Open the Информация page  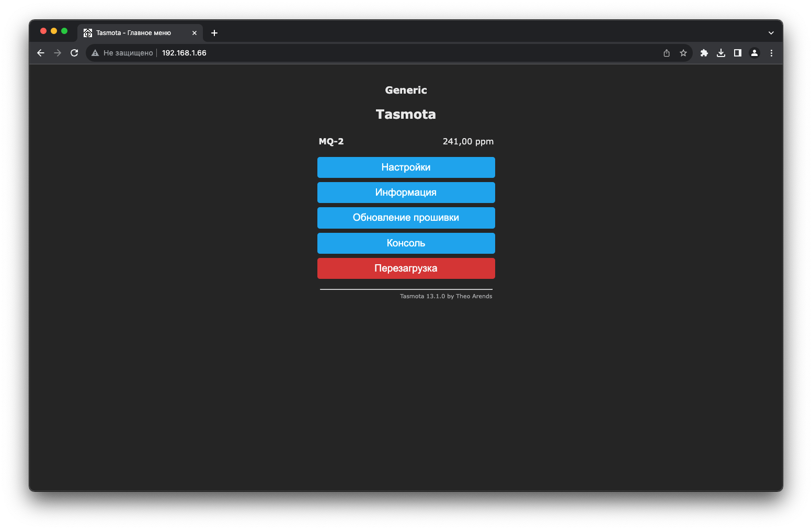pos(406,193)
